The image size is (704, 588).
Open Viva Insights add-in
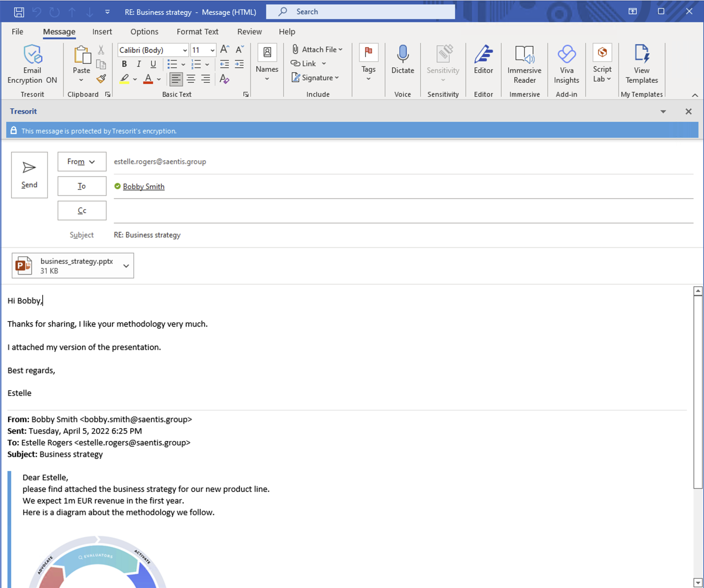[566, 64]
